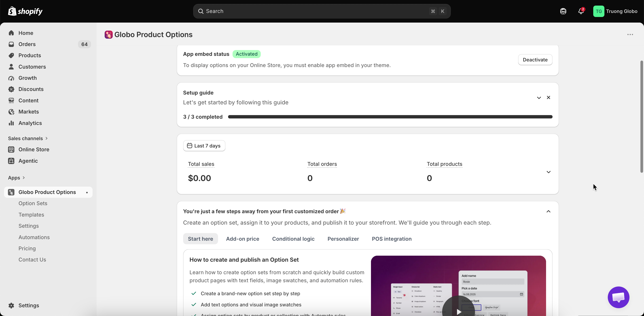Click the Online Store icon
Screen dimensions: 644x316
click(11, 149)
